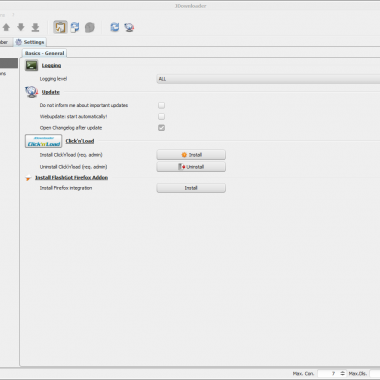This screenshot has height=380, width=380.
Task: Click Install button for Firefox integration
Action: 191,188
